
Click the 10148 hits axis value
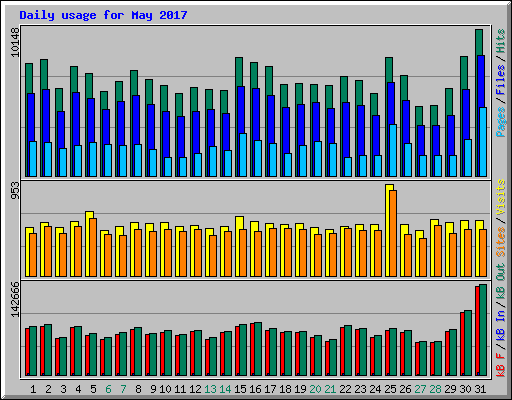coord(15,42)
